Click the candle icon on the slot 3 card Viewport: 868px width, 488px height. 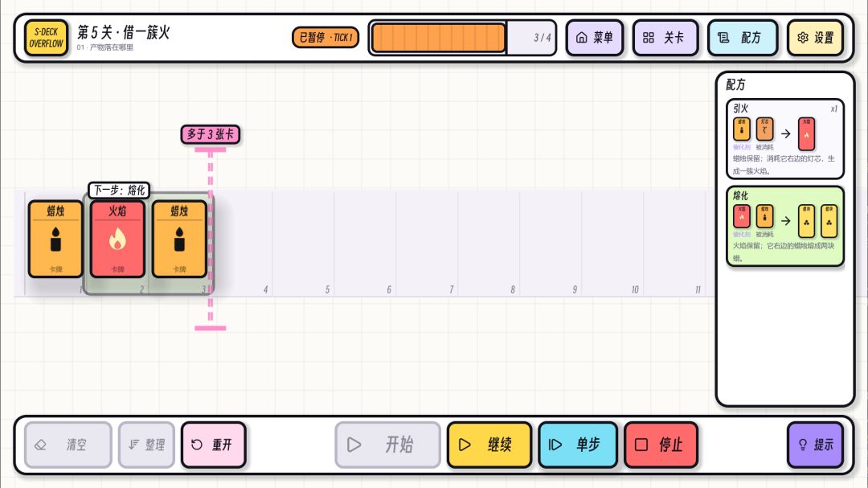point(179,240)
